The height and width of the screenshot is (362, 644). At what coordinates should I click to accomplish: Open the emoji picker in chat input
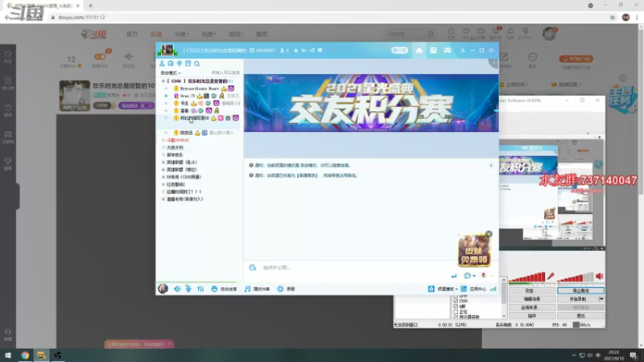[469, 275]
